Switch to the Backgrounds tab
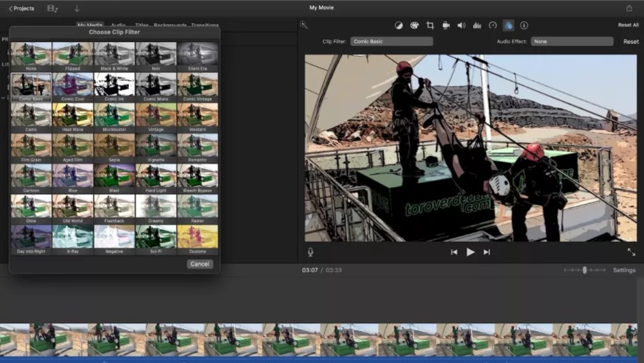Viewport: 644px width, 363px height. pos(170,25)
